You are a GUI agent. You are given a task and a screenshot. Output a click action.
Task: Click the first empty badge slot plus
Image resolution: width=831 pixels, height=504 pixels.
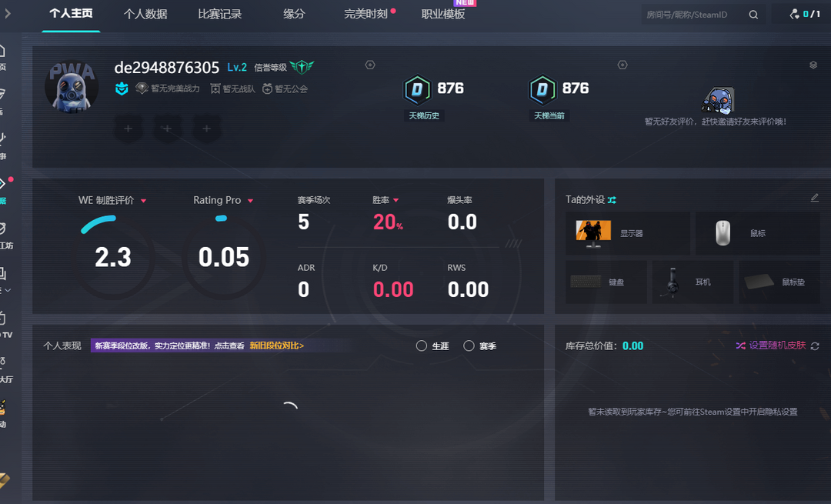128,129
